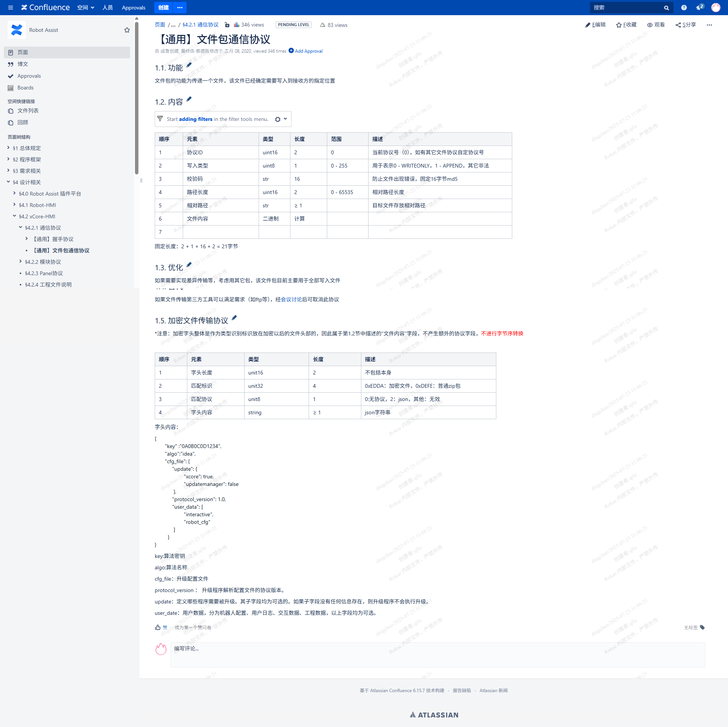Select 博文 in the sidebar
The image size is (728, 727).
[22, 64]
